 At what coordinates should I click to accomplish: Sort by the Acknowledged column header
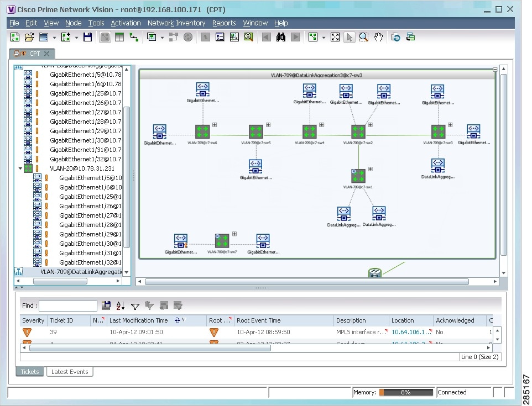[x=460, y=320]
